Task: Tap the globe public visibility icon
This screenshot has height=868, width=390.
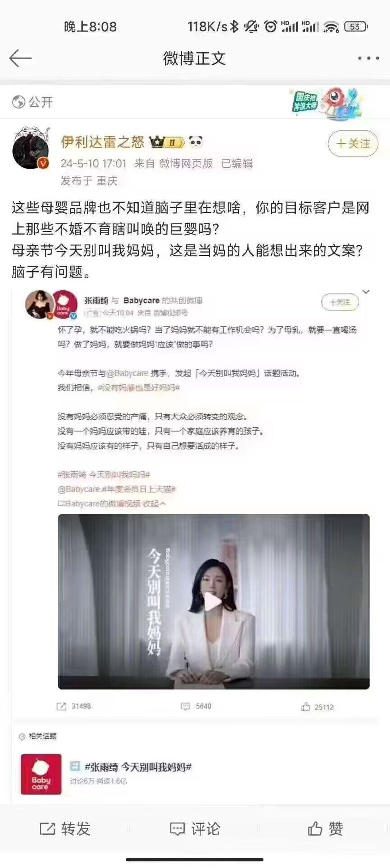Action: point(18,102)
